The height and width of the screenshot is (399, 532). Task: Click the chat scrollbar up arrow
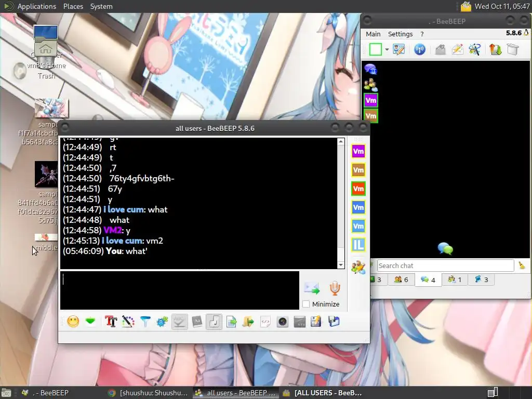(341, 141)
